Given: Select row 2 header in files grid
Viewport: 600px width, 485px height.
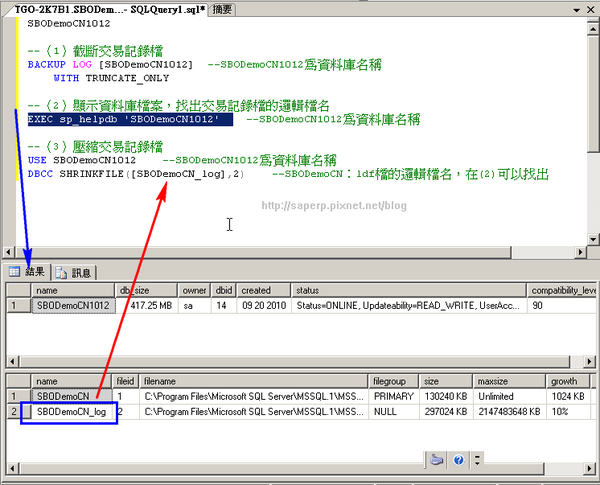Looking at the screenshot, I should coord(18,412).
